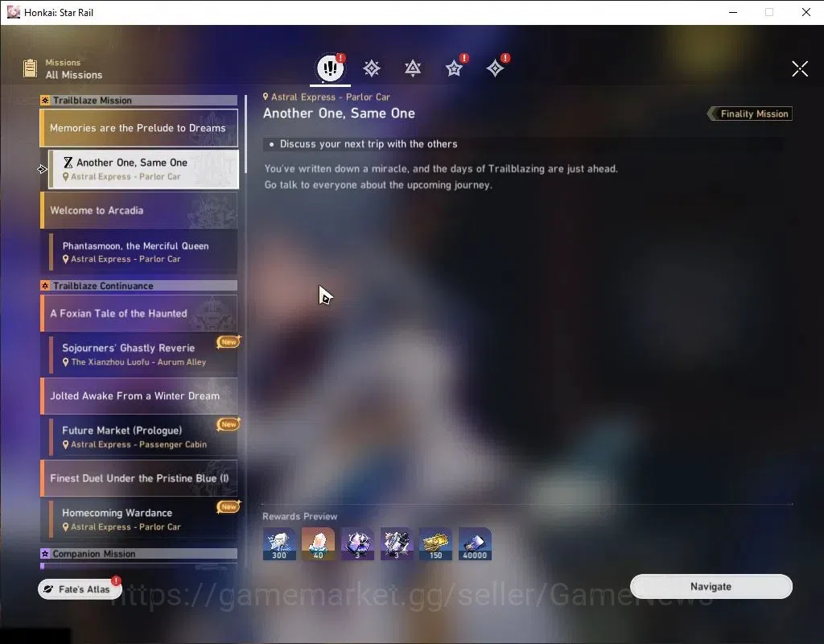Click the New badge on Sojourners' Ghastly Reverie
824x644 pixels.
coord(229,342)
